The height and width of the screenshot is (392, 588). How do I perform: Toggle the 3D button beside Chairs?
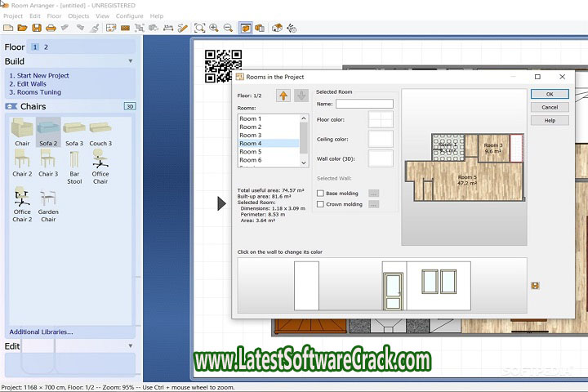pyautogui.click(x=129, y=106)
